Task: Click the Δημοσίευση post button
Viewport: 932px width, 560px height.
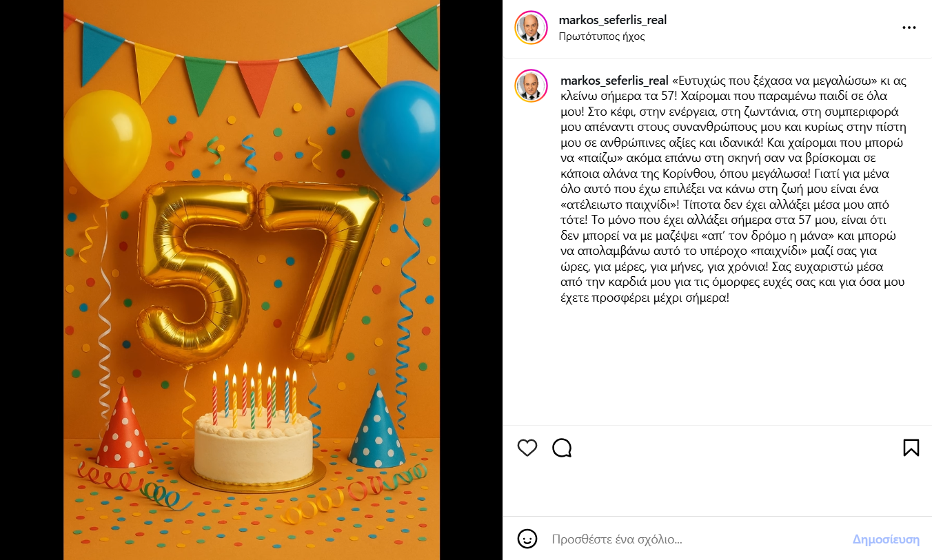Action: [886, 539]
